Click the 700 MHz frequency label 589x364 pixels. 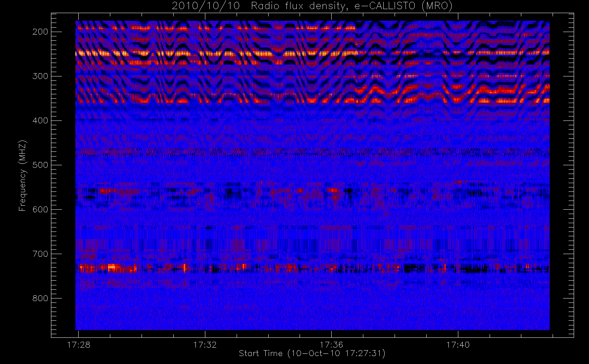click(40, 254)
